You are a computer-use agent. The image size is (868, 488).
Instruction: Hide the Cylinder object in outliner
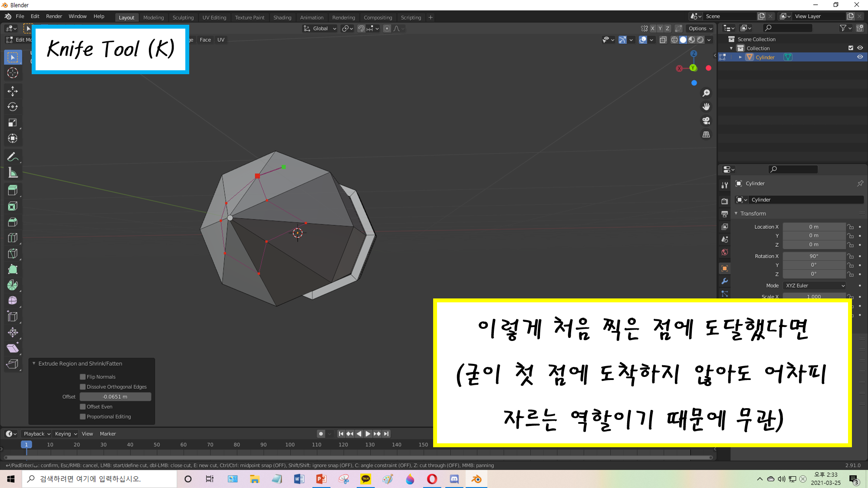coord(860,57)
